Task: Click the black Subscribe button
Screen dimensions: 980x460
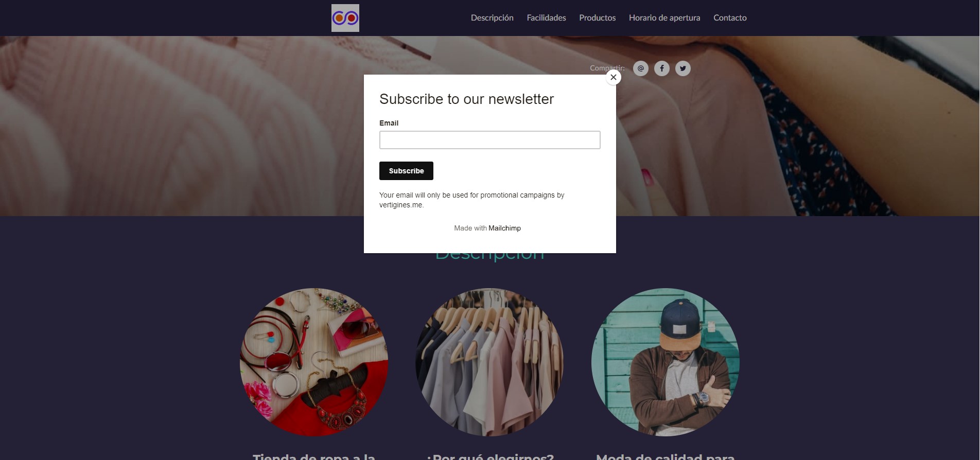Action: [406, 171]
